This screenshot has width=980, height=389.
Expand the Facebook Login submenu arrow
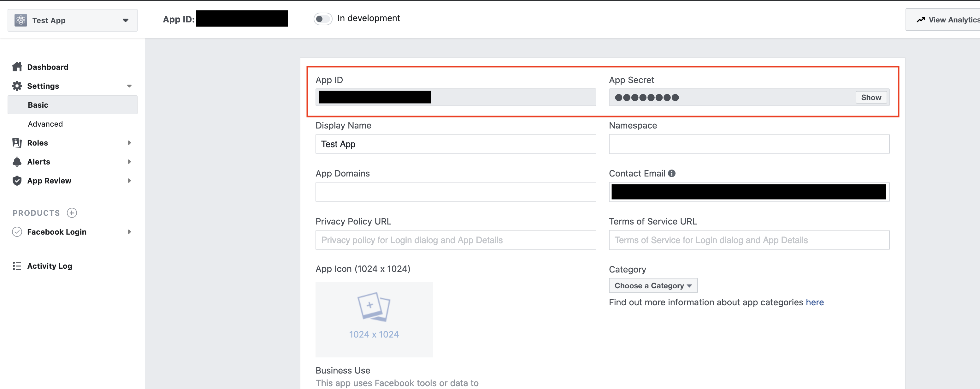point(129,232)
